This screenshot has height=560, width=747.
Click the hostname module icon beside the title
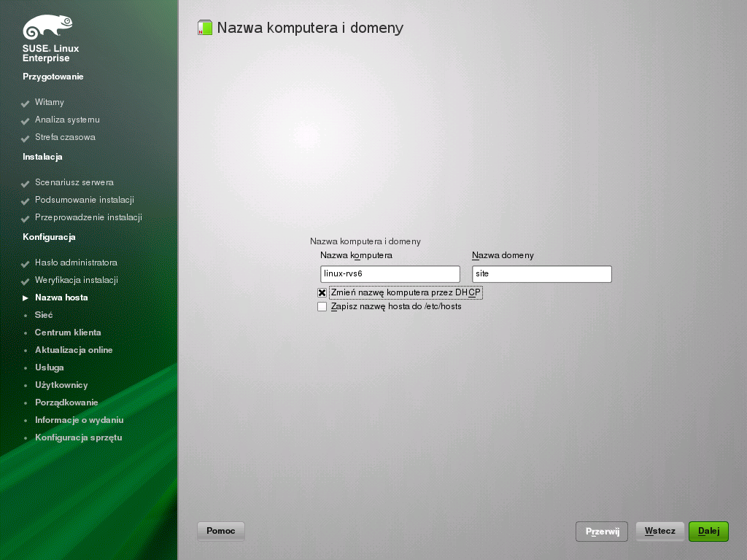point(205,28)
